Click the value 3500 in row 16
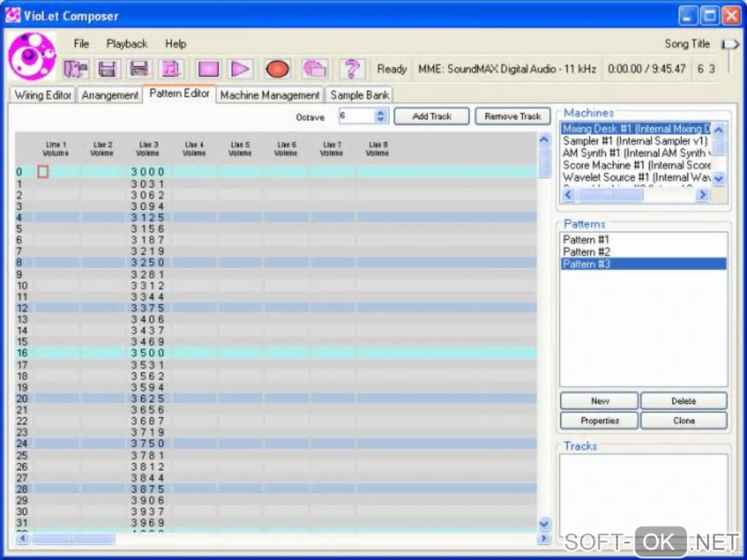Screen dimensions: 747x560 (x=148, y=353)
